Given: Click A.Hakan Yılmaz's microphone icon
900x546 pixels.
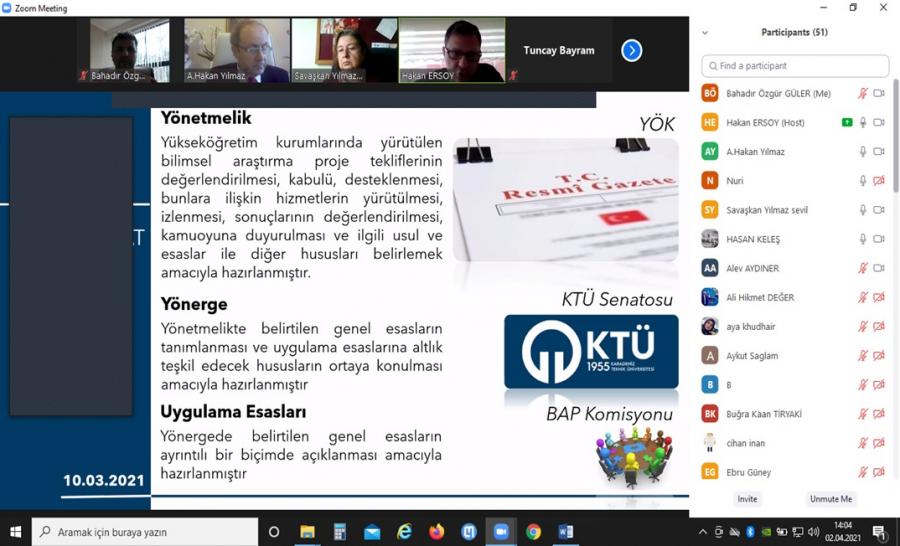Looking at the screenshot, I should [x=863, y=152].
